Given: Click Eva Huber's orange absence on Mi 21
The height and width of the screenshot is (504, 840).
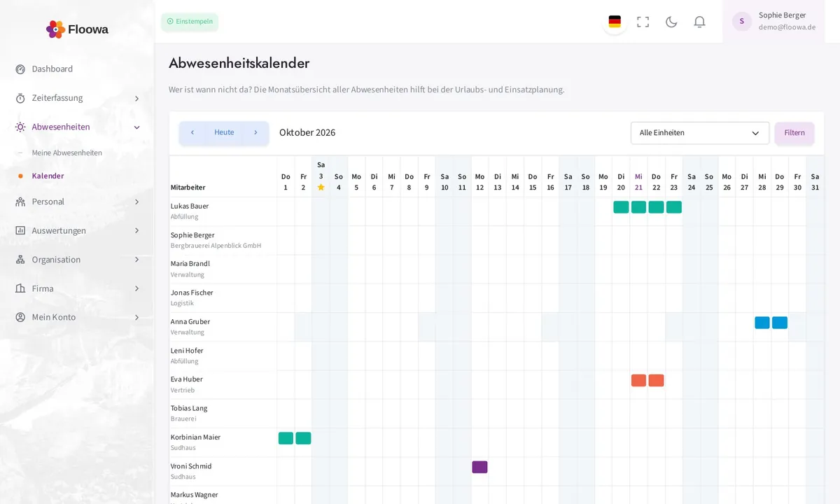Looking at the screenshot, I should point(638,381).
